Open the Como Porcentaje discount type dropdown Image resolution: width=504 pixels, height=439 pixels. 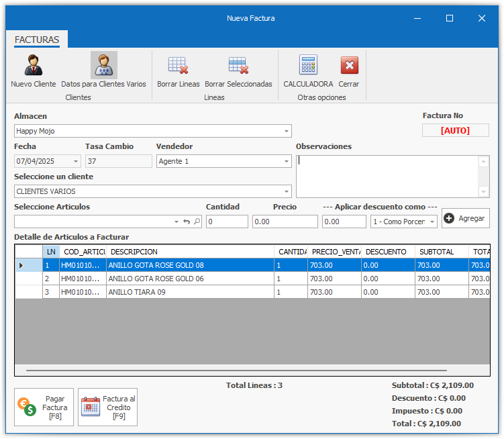tap(432, 222)
